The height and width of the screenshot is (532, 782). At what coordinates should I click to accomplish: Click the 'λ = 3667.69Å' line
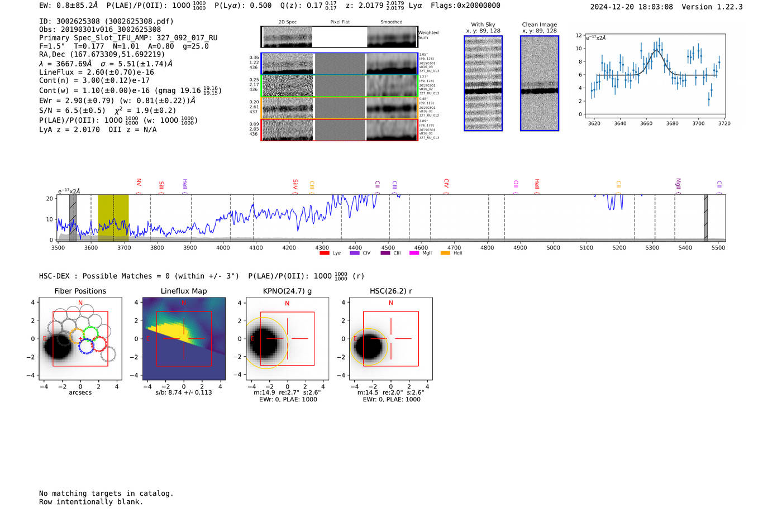coord(106,64)
